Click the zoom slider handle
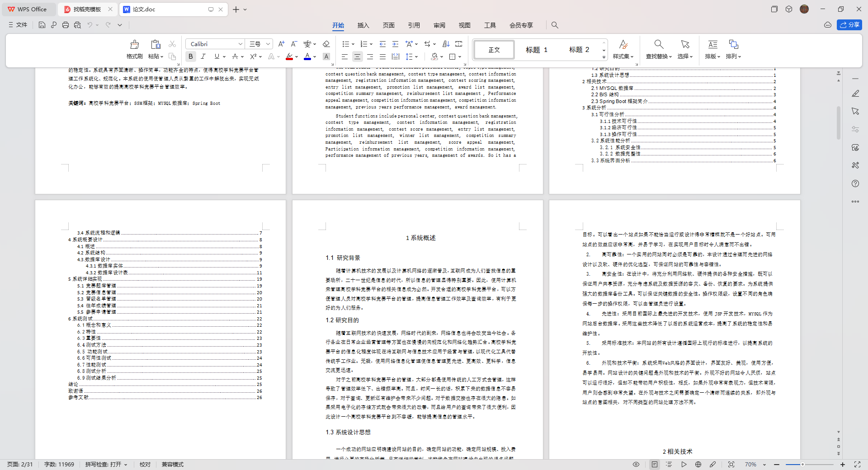The height and width of the screenshot is (470, 868). coord(802,465)
